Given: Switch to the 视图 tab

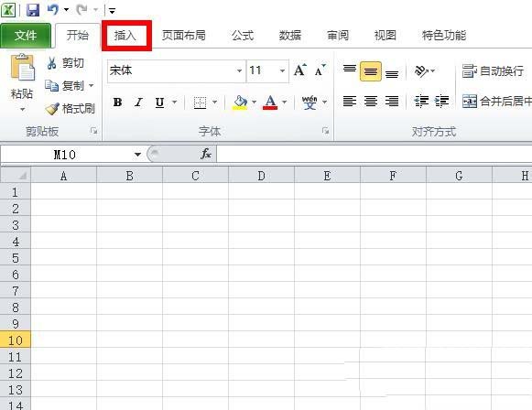Looking at the screenshot, I should (x=385, y=36).
